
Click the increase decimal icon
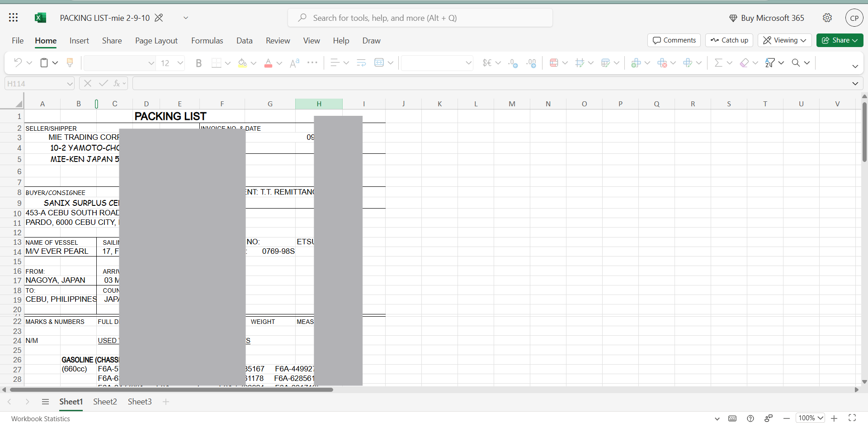tap(531, 63)
